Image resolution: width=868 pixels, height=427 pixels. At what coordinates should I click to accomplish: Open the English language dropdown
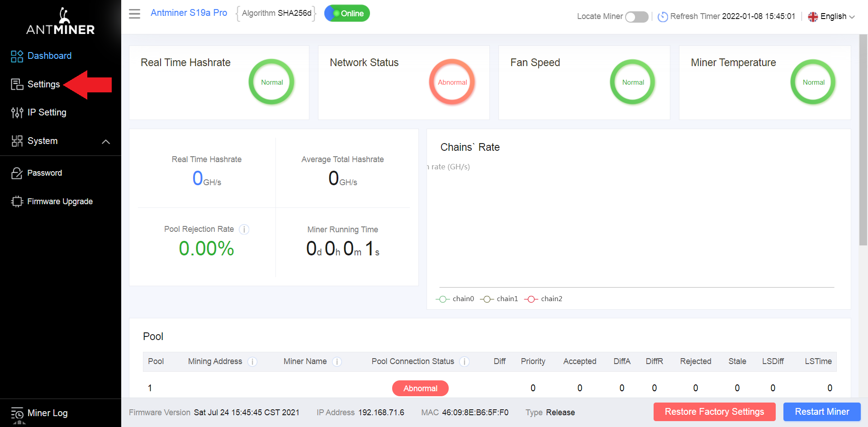coord(831,17)
